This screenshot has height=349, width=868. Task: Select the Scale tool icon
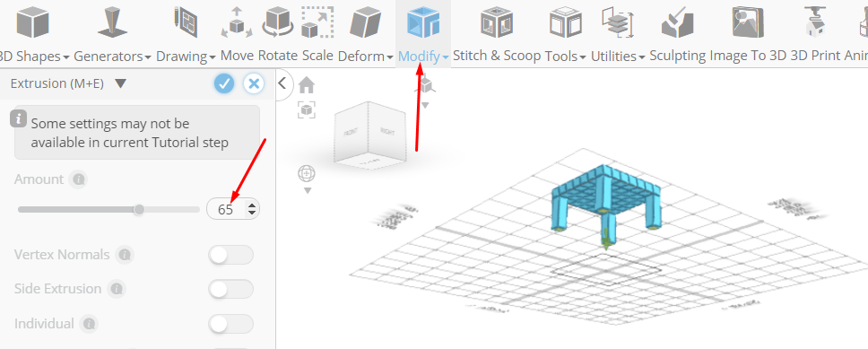coord(317,22)
